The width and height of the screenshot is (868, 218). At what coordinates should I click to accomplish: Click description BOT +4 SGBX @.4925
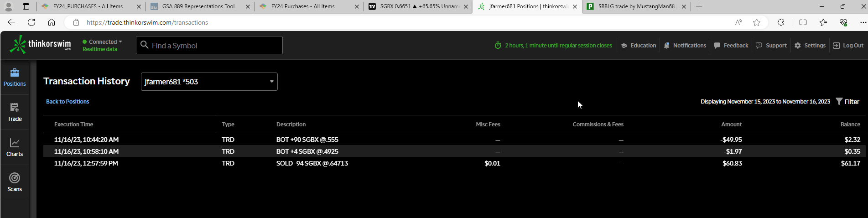click(x=307, y=151)
